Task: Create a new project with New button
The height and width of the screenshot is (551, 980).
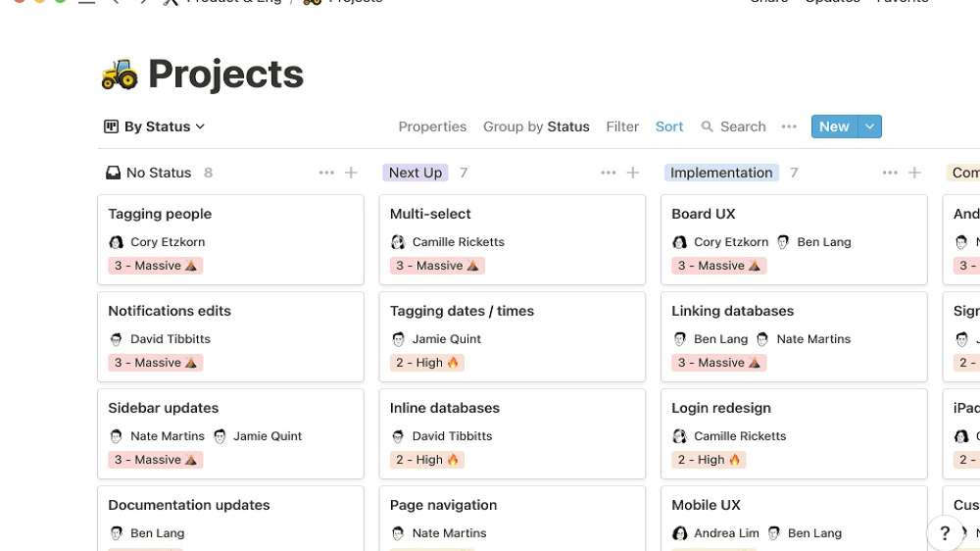Action: point(834,126)
